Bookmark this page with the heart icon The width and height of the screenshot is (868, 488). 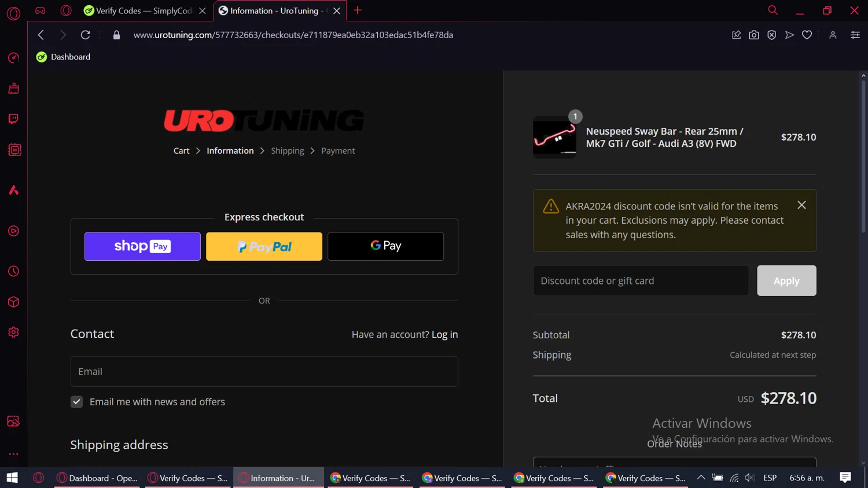pyautogui.click(x=807, y=35)
